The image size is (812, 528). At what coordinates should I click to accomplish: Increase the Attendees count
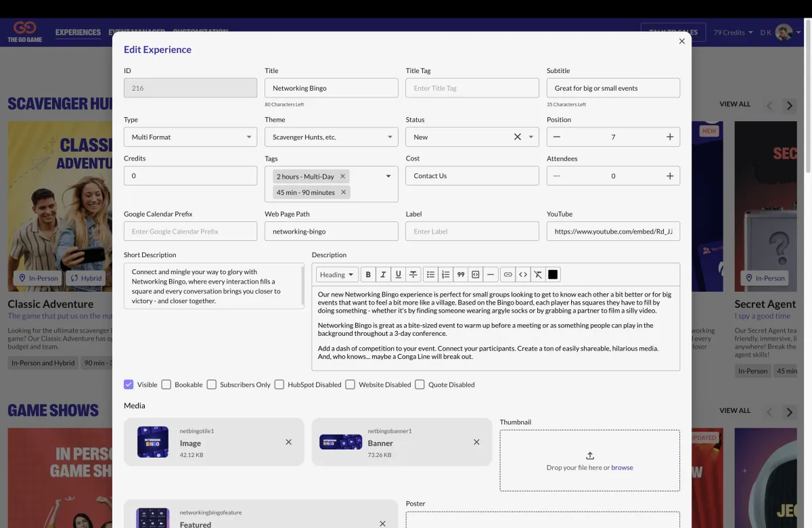(670, 176)
